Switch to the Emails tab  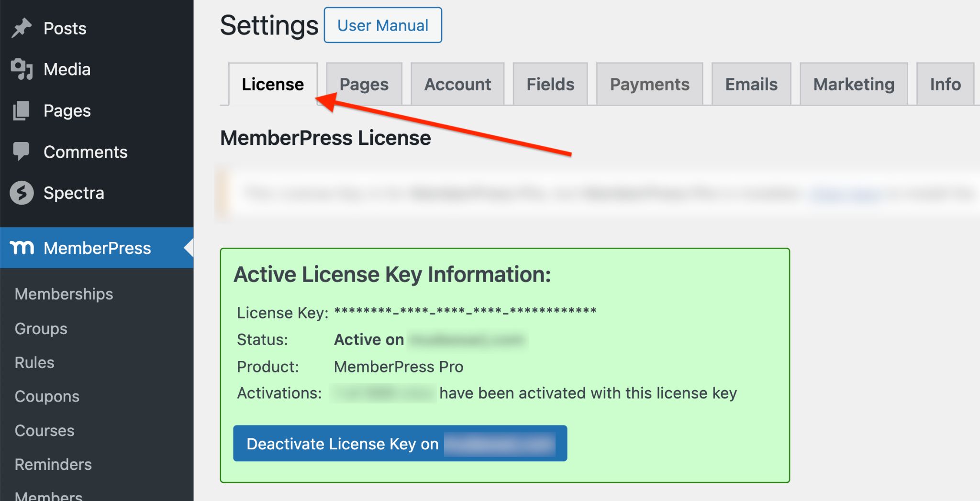(x=751, y=84)
